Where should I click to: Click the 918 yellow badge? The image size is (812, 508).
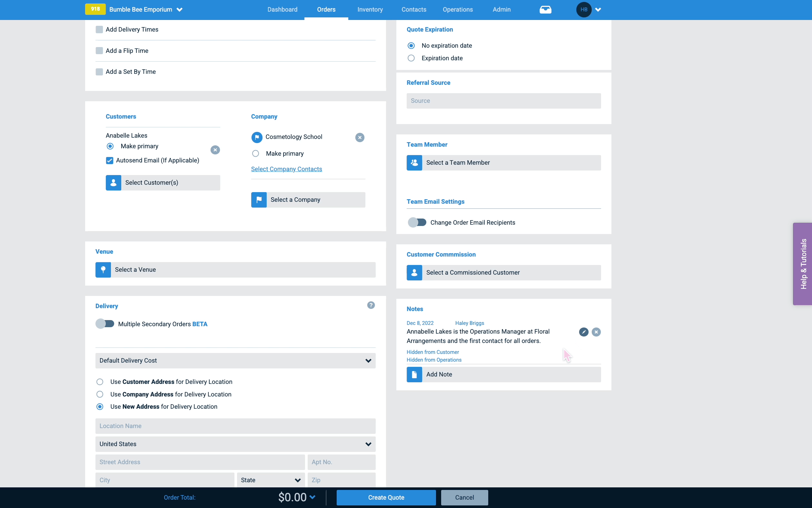coord(95,9)
